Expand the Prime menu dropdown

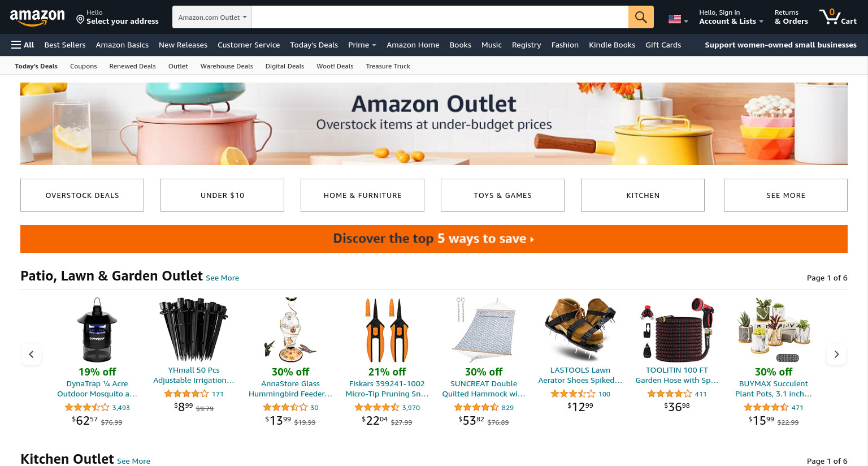362,45
